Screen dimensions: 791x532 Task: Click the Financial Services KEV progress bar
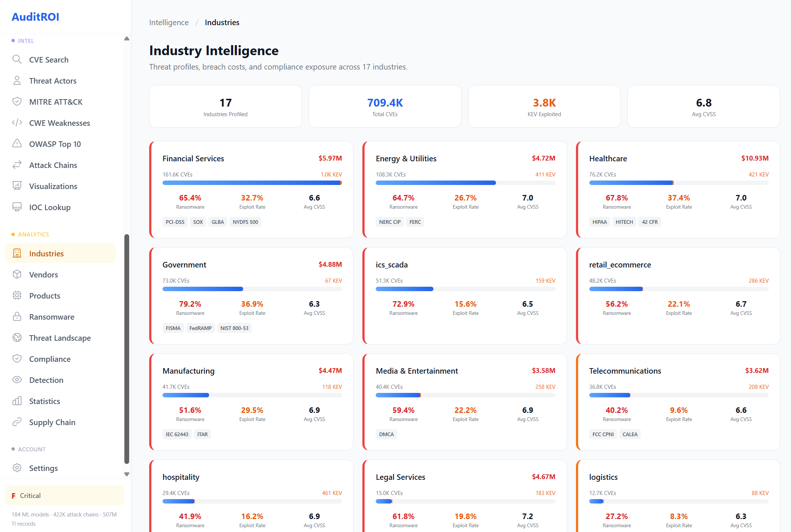pos(252,182)
